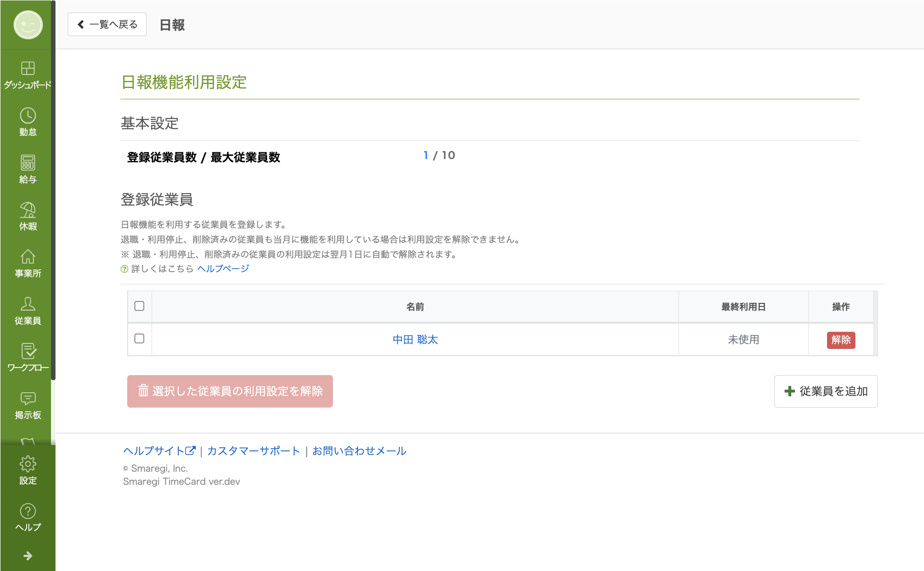Open employee link 中田 聡太
Viewport: 924px width, 571px height.
coord(415,339)
